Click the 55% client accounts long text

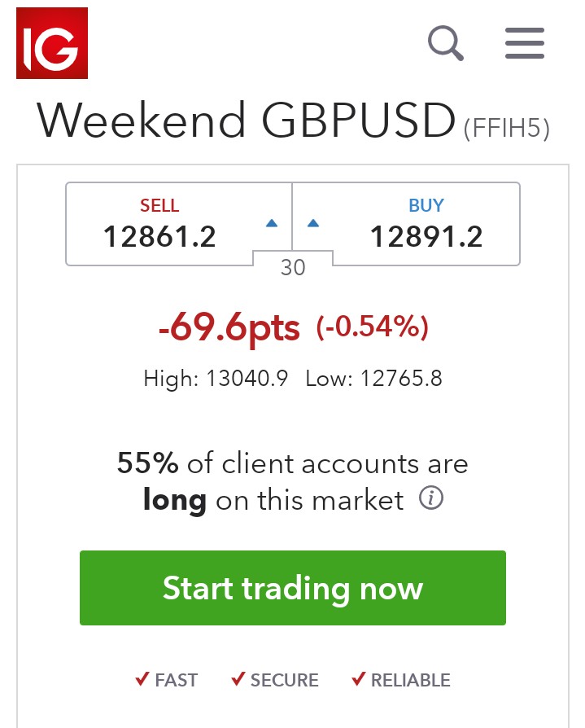tap(293, 481)
